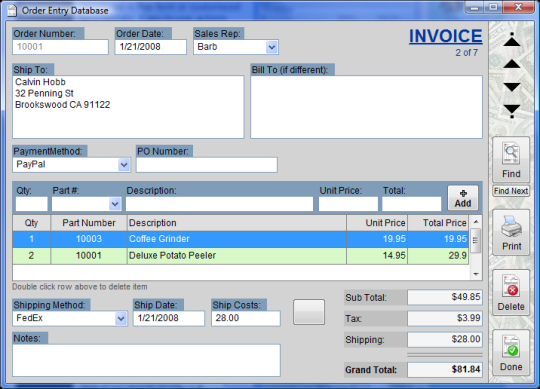Select the Coffee Grinder row
This screenshot has height=389, width=540.
click(x=241, y=239)
